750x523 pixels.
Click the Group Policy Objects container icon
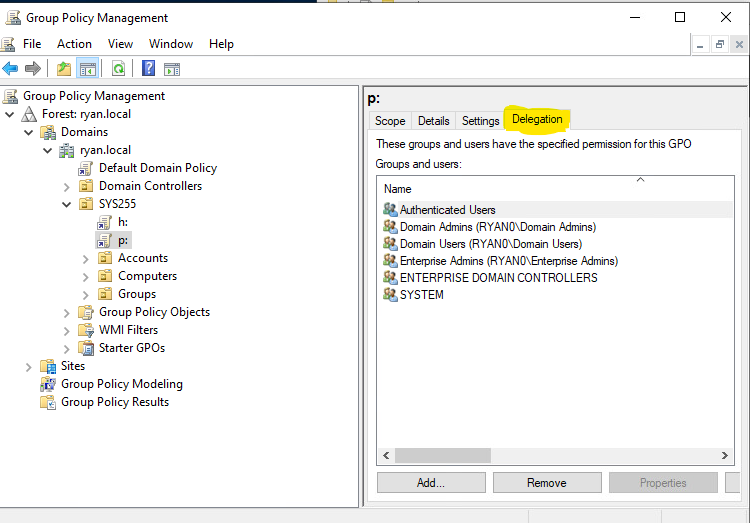pos(86,312)
